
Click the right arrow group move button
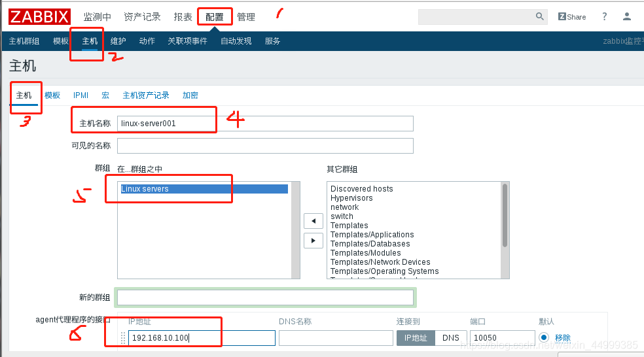pyautogui.click(x=313, y=241)
